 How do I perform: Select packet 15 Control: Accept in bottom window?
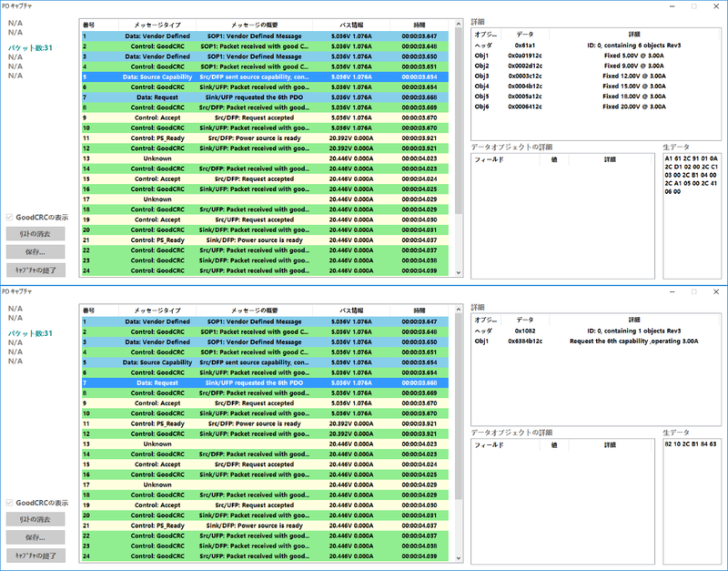click(265, 464)
